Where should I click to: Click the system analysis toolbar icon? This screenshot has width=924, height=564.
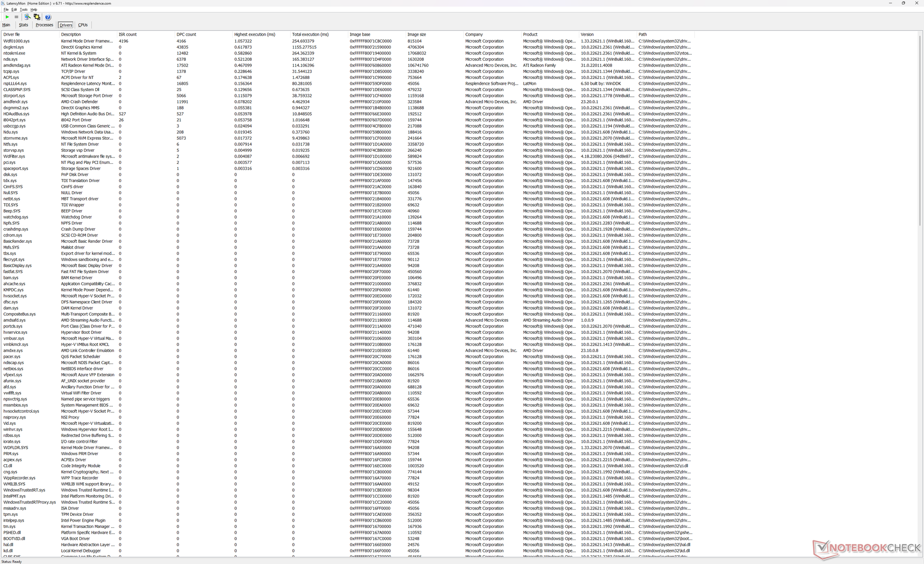point(27,17)
